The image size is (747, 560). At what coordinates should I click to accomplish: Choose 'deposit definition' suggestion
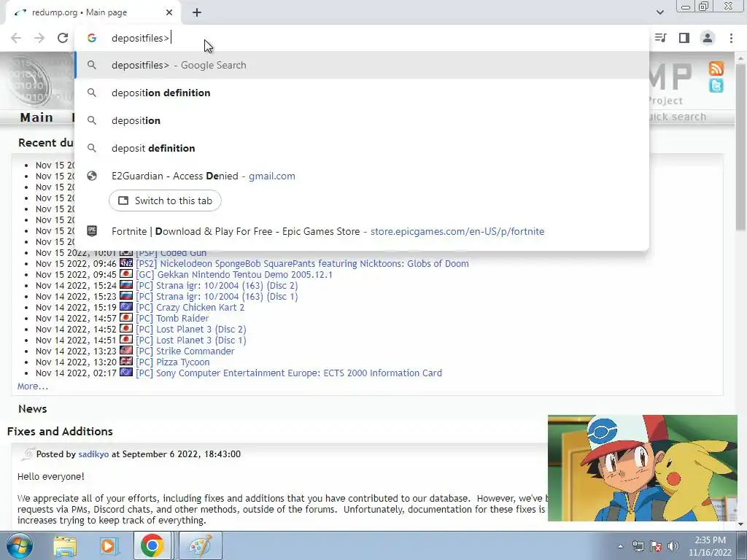(362, 148)
